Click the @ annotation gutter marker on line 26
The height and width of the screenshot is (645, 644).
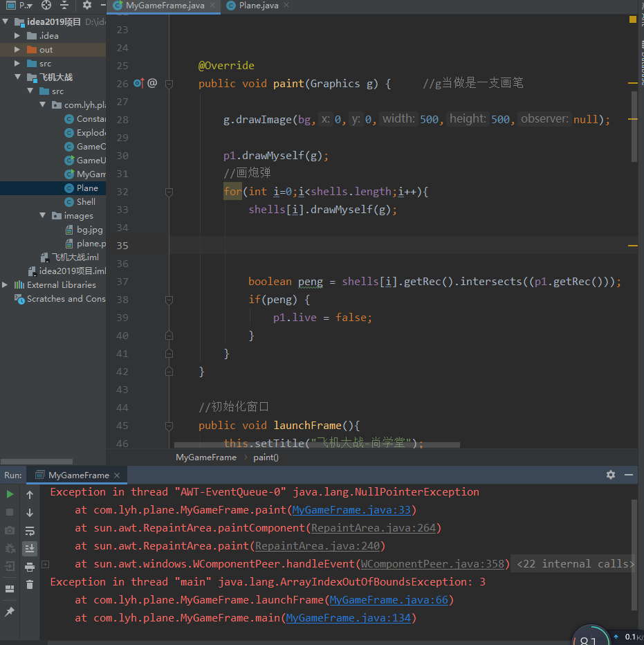(152, 83)
